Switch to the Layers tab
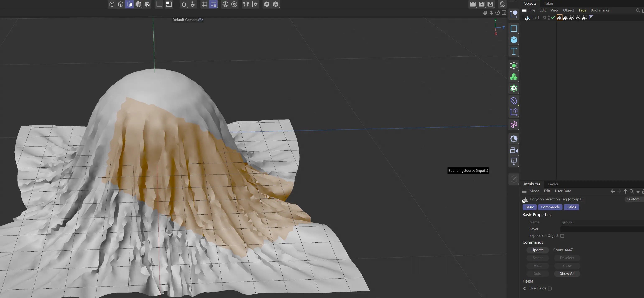 (x=553, y=184)
